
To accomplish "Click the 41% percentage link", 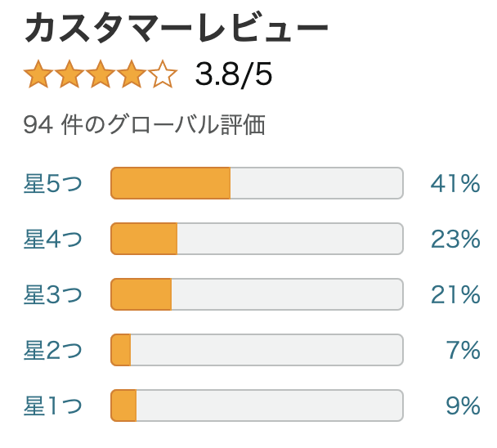I will click(x=455, y=184).
